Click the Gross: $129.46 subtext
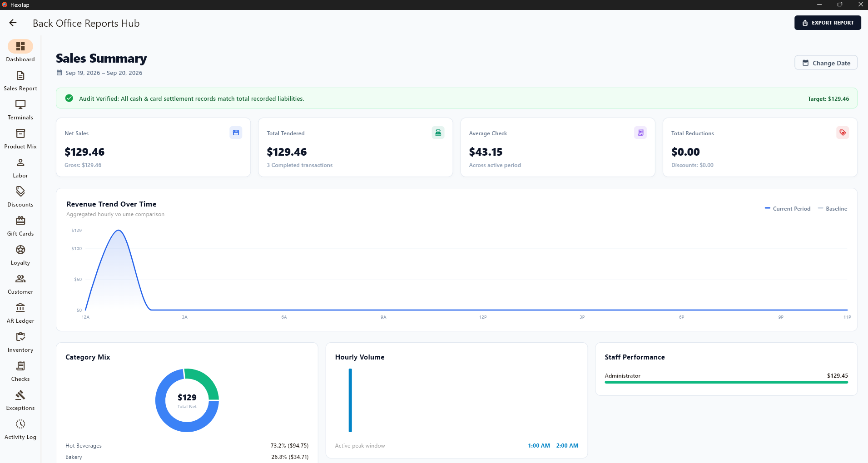This screenshot has width=868, height=463. coord(83,165)
